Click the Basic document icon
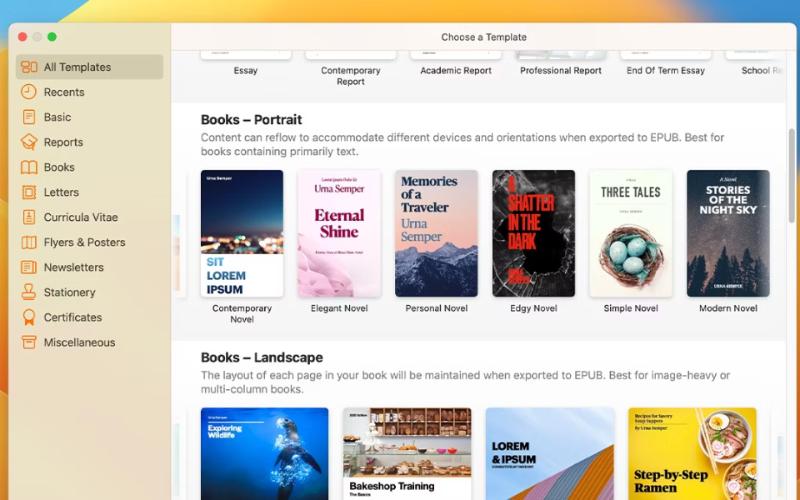Viewport: 800px width, 500px height. tap(29, 117)
